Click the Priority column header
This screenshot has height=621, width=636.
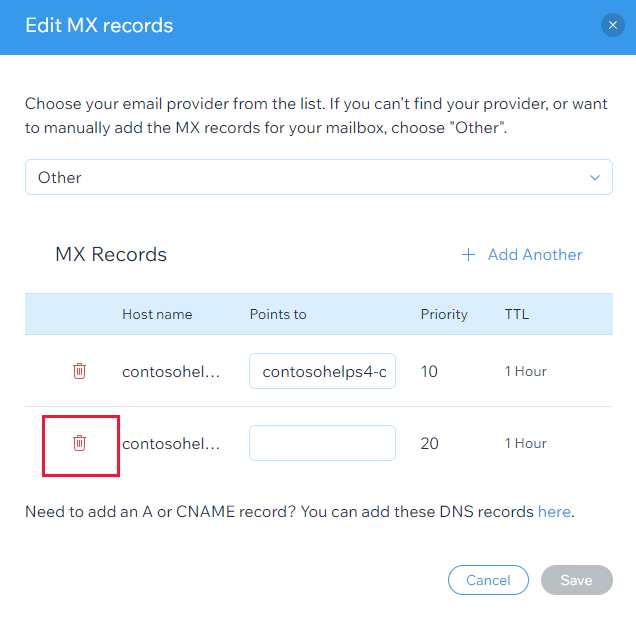(444, 314)
